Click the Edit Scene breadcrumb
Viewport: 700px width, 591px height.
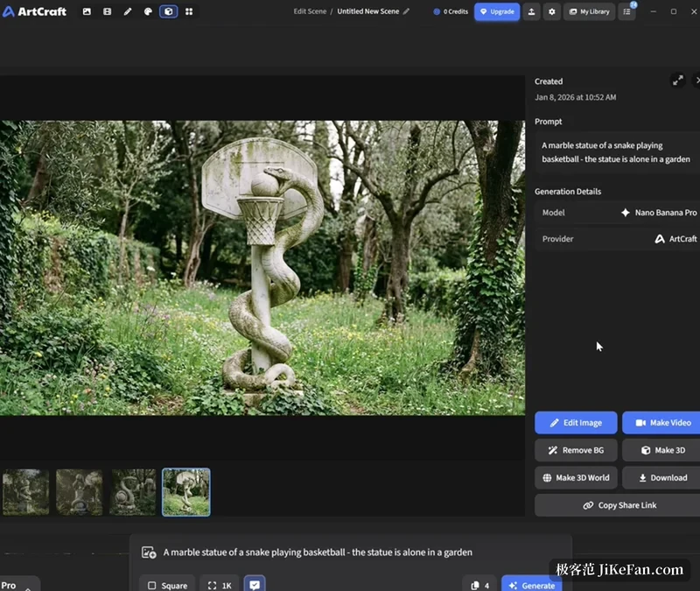click(x=310, y=11)
